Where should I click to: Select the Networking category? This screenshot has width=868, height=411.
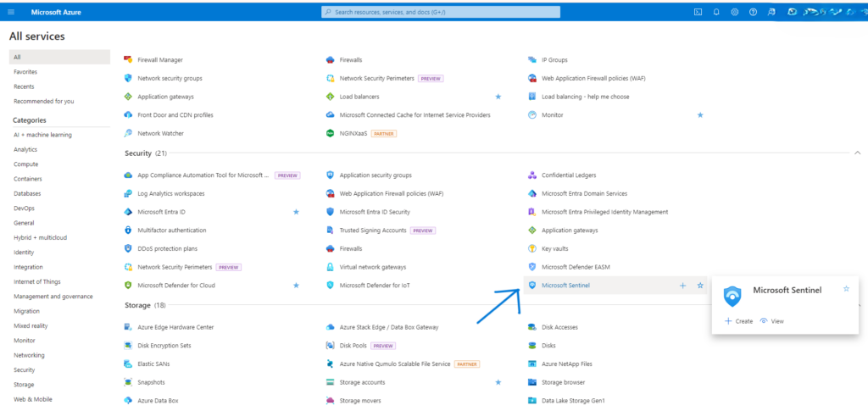pos(29,355)
